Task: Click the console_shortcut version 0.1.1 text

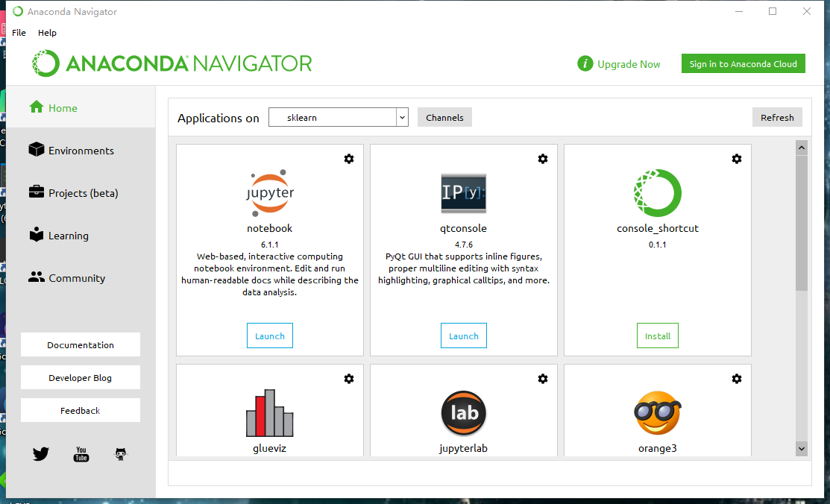Action: tap(658, 245)
